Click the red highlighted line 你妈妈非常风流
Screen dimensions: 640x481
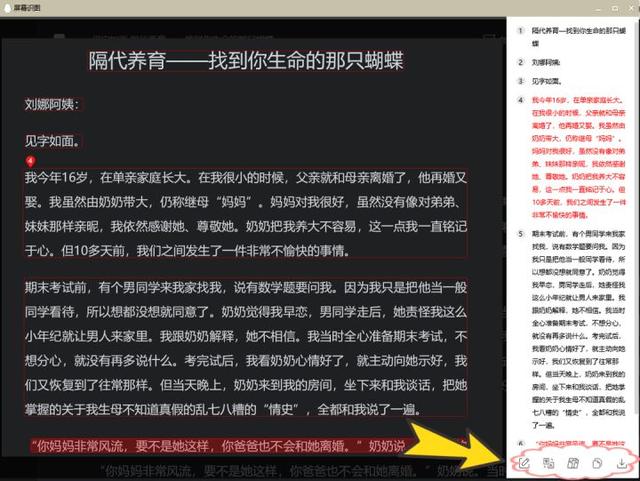click(220, 445)
